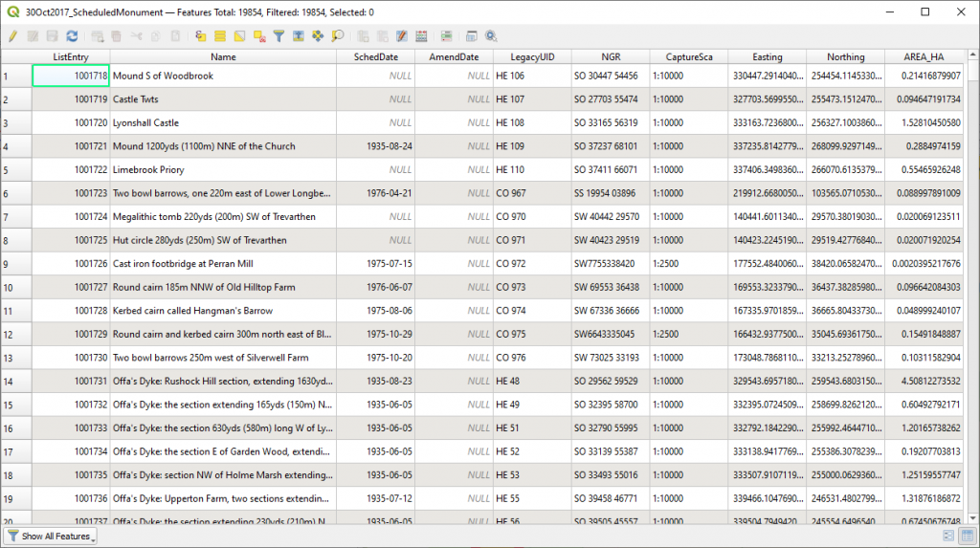Reload the attribute table
Screen dimensions: 980x548
pos(72,36)
